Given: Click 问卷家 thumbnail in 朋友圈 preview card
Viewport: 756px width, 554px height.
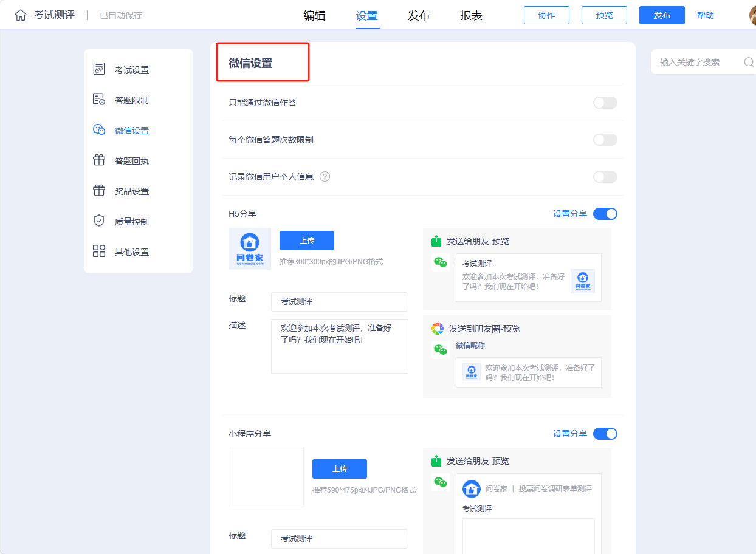Looking at the screenshot, I should [472, 372].
